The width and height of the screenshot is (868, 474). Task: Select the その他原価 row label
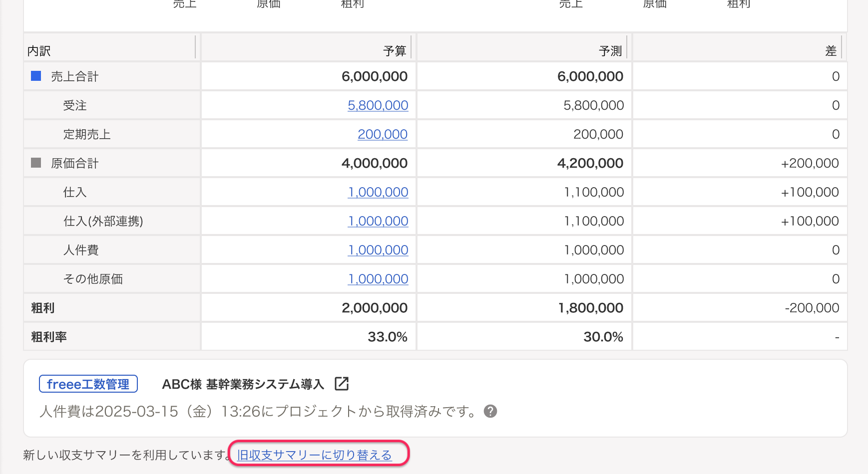coord(93,279)
